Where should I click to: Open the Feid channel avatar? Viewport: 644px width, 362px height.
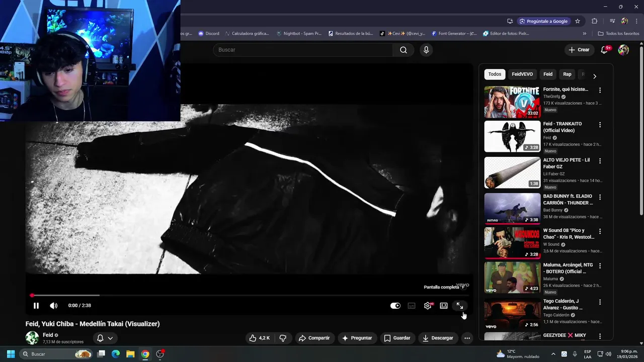(x=32, y=338)
